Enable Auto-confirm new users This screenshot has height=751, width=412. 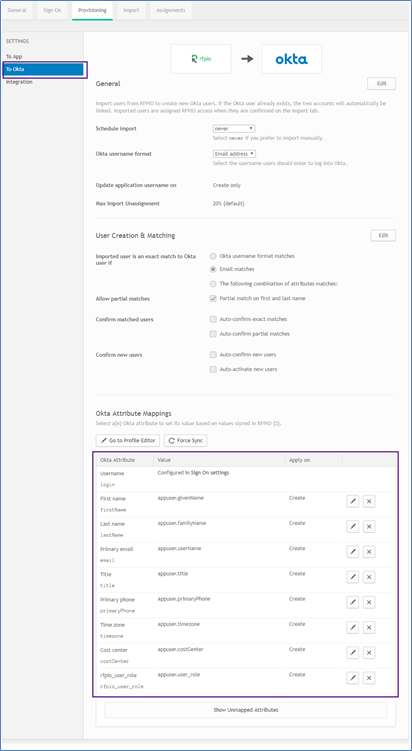pyautogui.click(x=213, y=355)
